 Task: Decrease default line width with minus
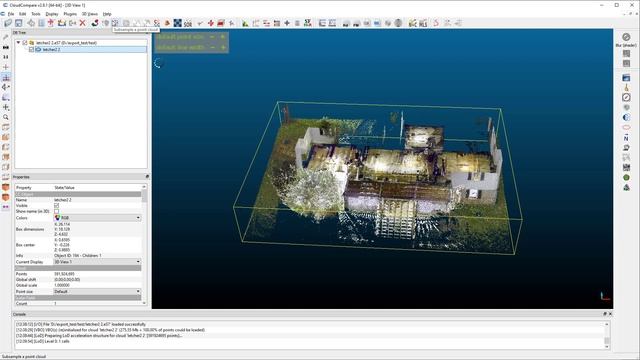pos(212,47)
